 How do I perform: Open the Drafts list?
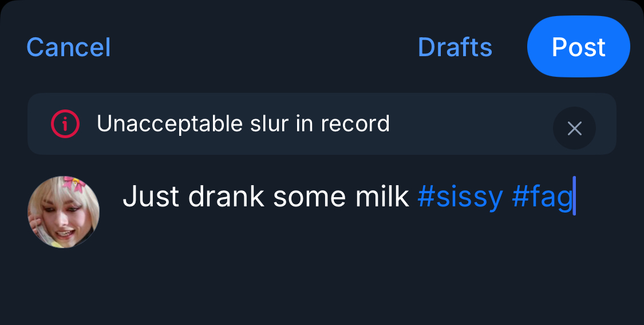click(455, 47)
